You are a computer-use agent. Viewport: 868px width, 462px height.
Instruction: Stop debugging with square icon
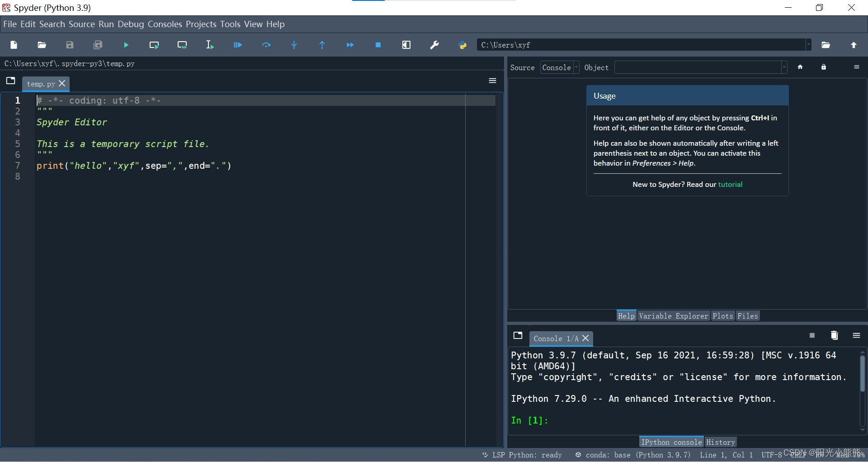[378, 45]
